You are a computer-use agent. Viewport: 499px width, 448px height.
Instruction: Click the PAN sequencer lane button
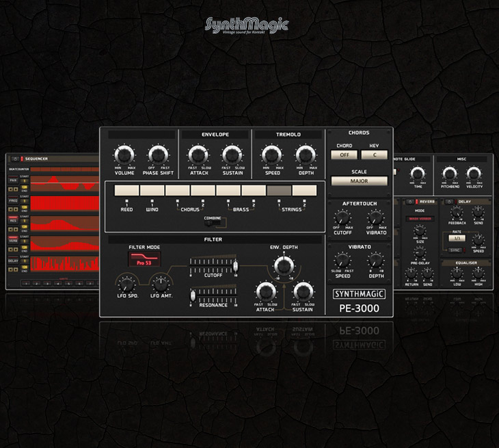point(13,180)
